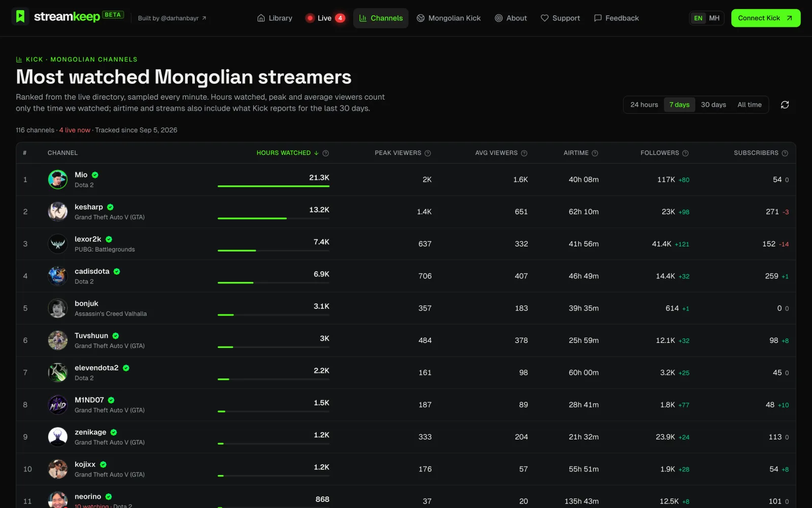Click Tuvshuun verified badge
The width and height of the screenshot is (812, 508).
click(116, 336)
